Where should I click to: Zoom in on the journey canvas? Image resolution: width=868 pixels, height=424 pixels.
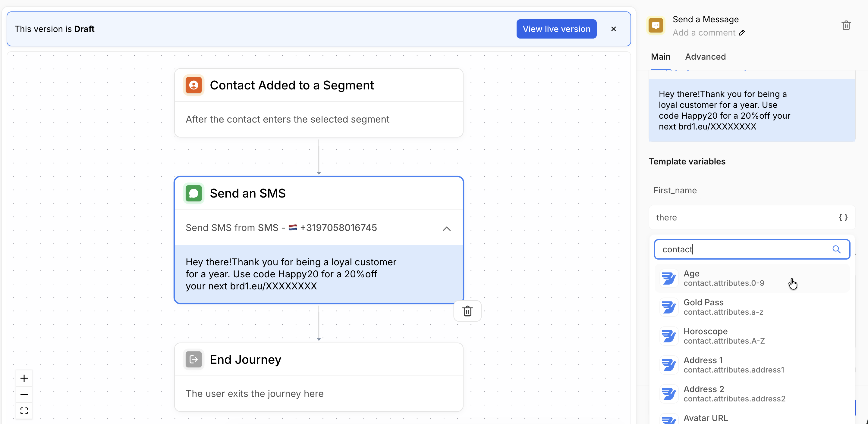coord(24,378)
